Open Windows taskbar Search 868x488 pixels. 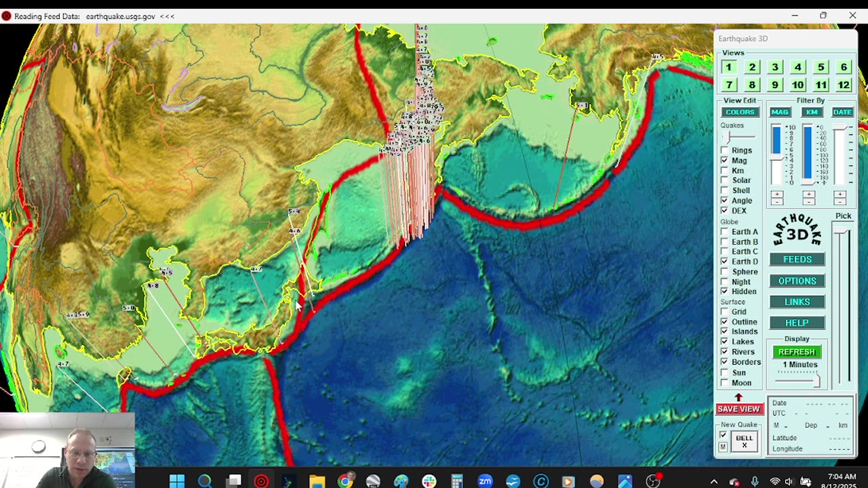point(205,481)
